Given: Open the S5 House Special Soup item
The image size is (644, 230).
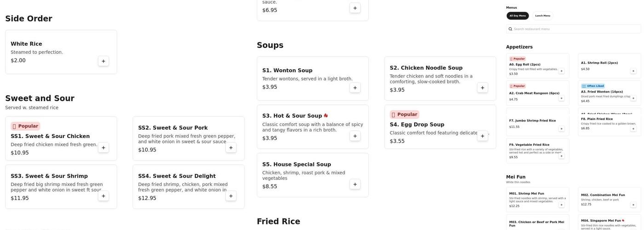Looking at the screenshot, I should click(x=297, y=165).
